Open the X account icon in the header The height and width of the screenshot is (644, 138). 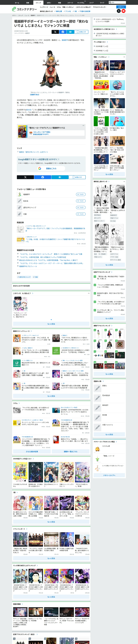click(119, 11)
